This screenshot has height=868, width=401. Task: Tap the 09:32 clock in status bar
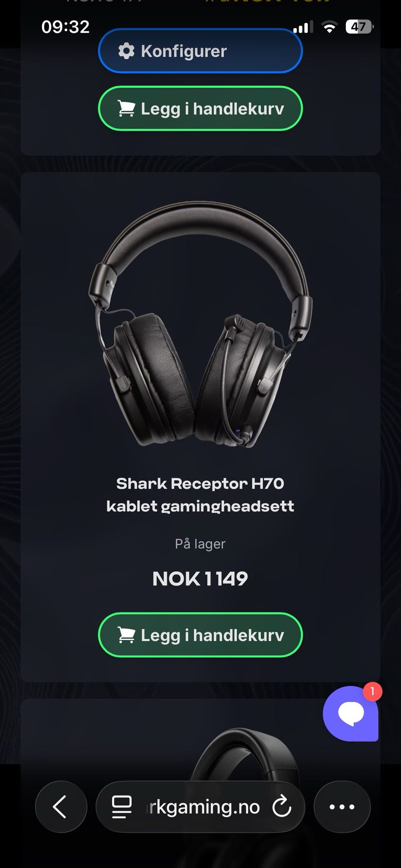tap(66, 27)
